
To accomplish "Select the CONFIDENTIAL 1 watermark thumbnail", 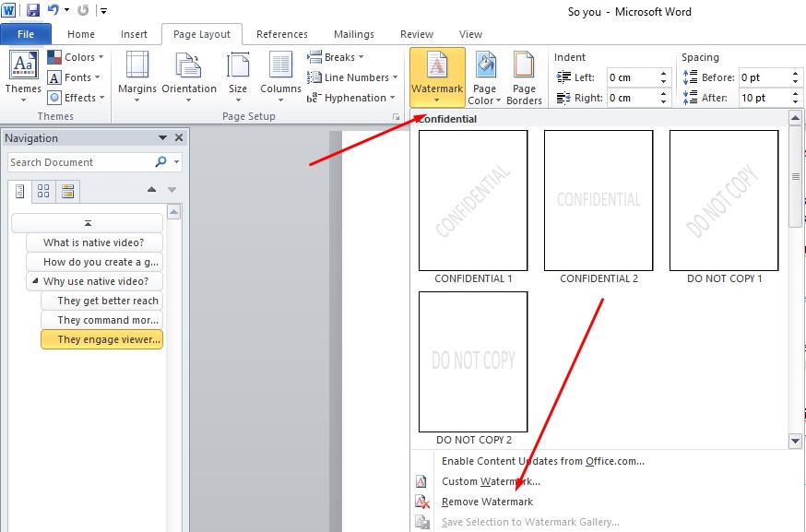I will [x=473, y=200].
